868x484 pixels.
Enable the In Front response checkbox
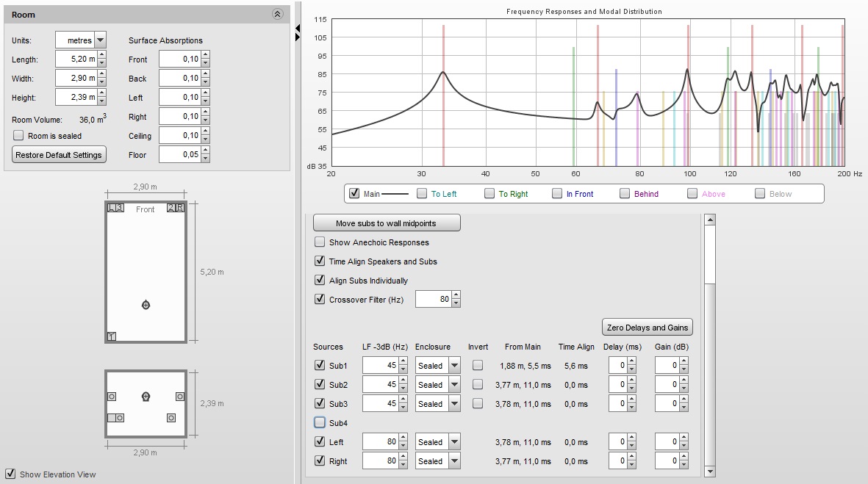(557, 194)
